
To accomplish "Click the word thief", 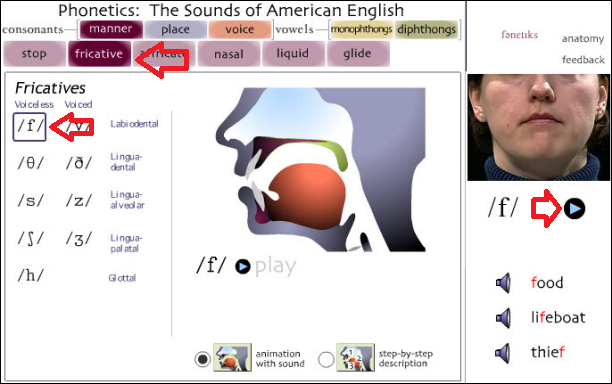I will [x=548, y=352].
